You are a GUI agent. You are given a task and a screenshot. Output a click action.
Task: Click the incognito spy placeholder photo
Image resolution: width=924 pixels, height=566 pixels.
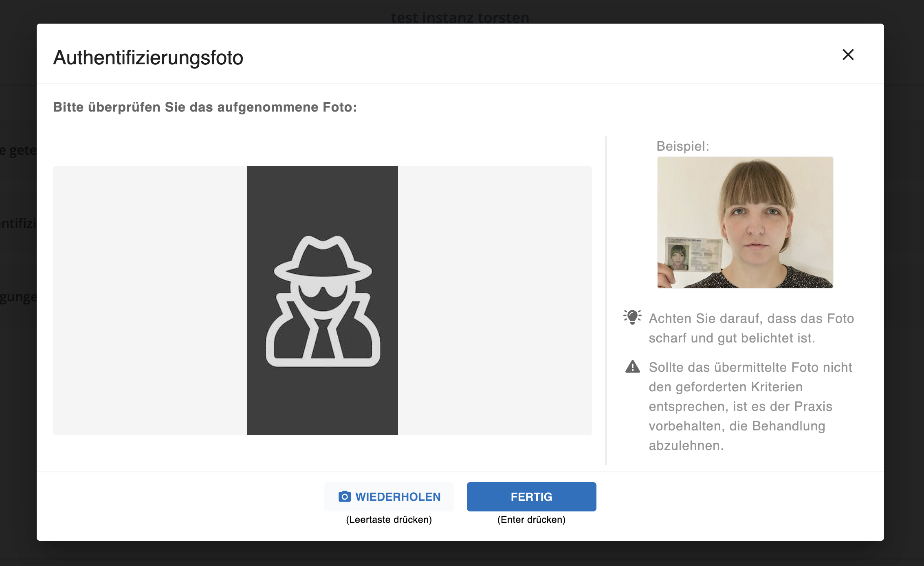tap(322, 301)
